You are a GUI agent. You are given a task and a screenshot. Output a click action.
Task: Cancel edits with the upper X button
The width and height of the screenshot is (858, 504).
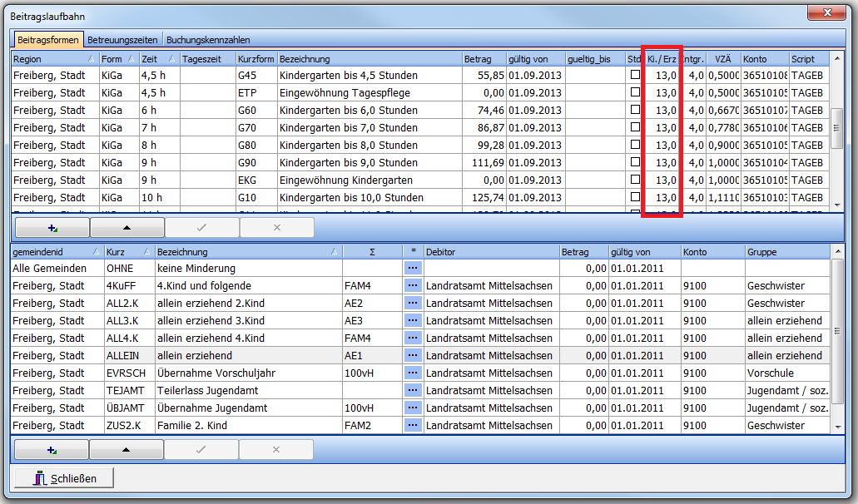[x=277, y=227]
